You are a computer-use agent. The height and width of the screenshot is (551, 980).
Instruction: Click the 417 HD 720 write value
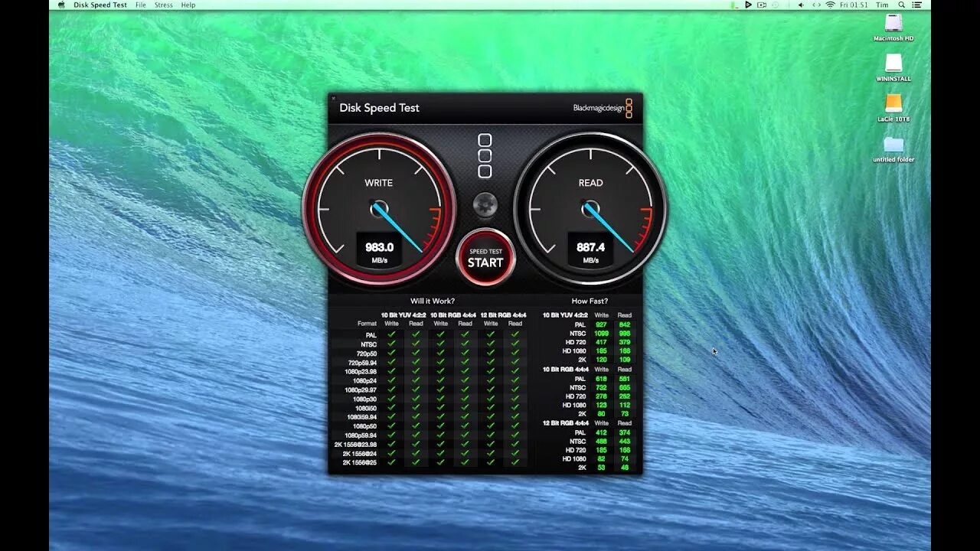tap(601, 342)
